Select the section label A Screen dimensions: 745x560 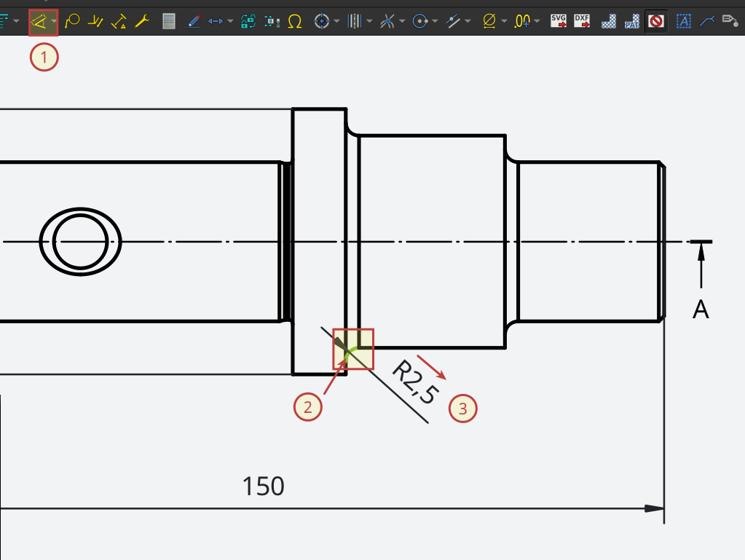pyautogui.click(x=701, y=309)
